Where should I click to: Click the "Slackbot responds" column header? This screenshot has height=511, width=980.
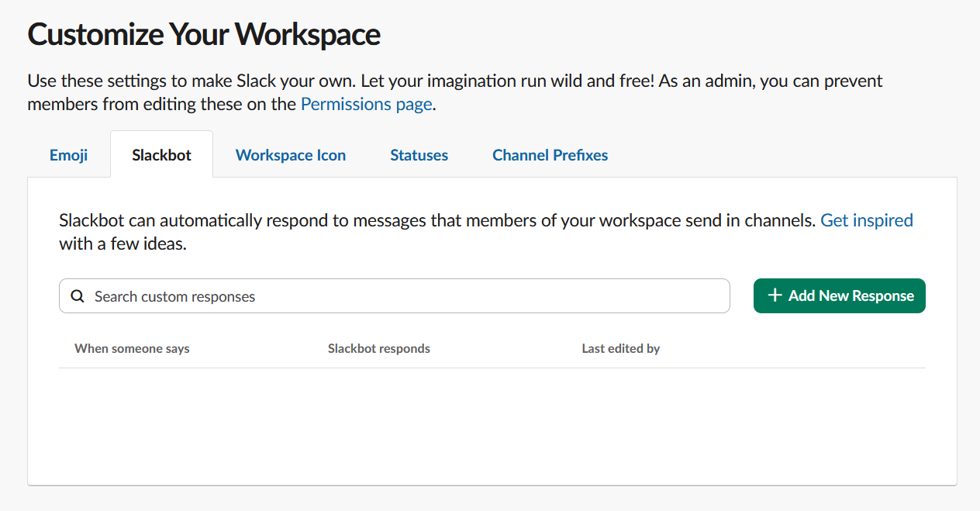379,349
